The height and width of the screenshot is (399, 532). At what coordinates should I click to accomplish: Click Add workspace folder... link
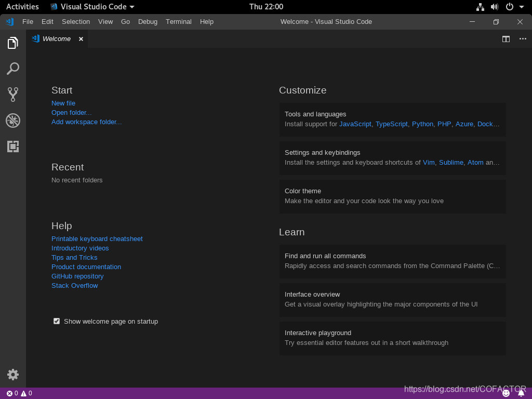[x=87, y=122]
